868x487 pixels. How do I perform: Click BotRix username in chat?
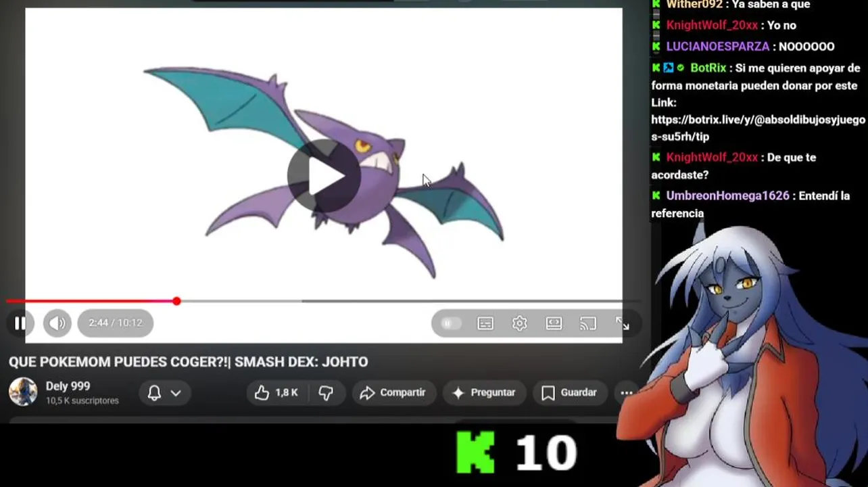[x=708, y=68]
